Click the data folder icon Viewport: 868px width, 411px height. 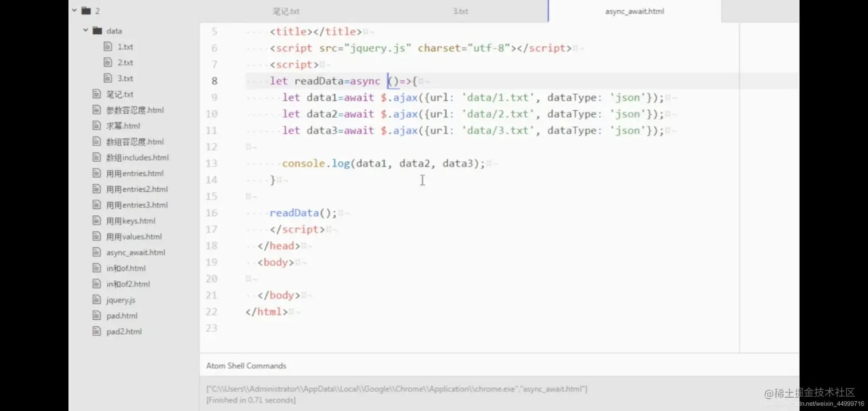97,30
